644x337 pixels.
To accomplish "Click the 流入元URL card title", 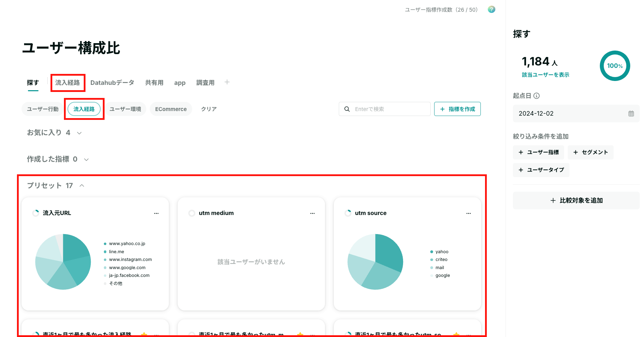I will coord(57,213).
